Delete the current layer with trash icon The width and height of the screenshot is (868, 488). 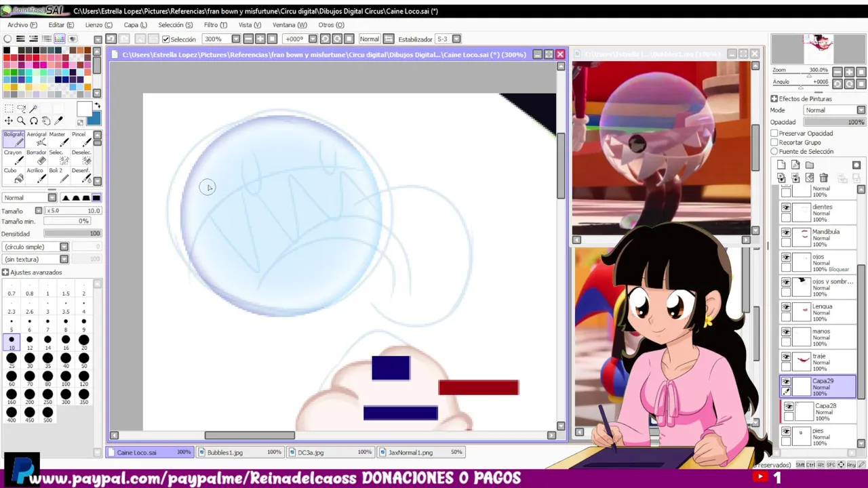[x=823, y=178]
